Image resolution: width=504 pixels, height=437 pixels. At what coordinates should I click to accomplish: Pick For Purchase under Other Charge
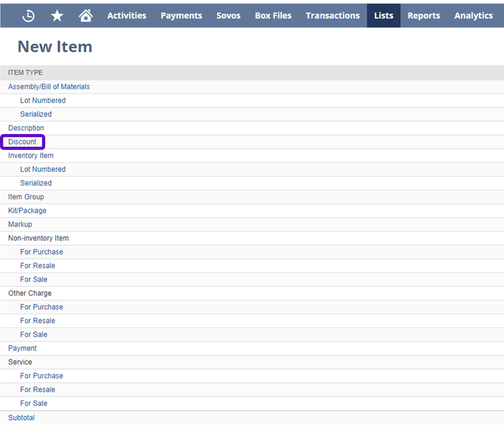(x=41, y=307)
